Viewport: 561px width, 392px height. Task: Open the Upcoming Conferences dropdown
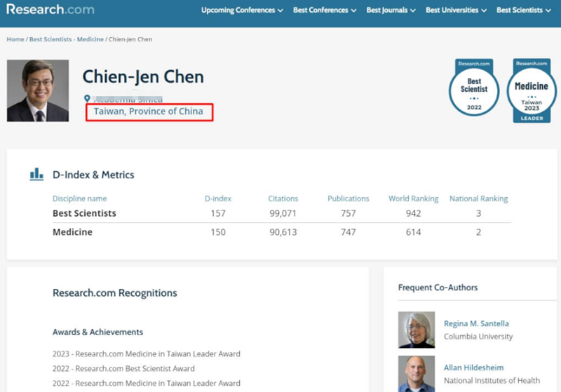coord(242,11)
